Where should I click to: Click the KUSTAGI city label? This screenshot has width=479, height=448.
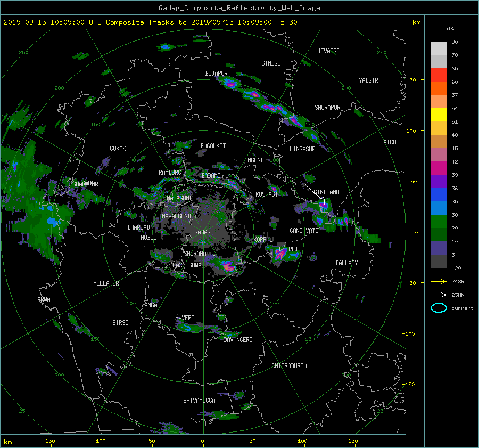point(267,194)
